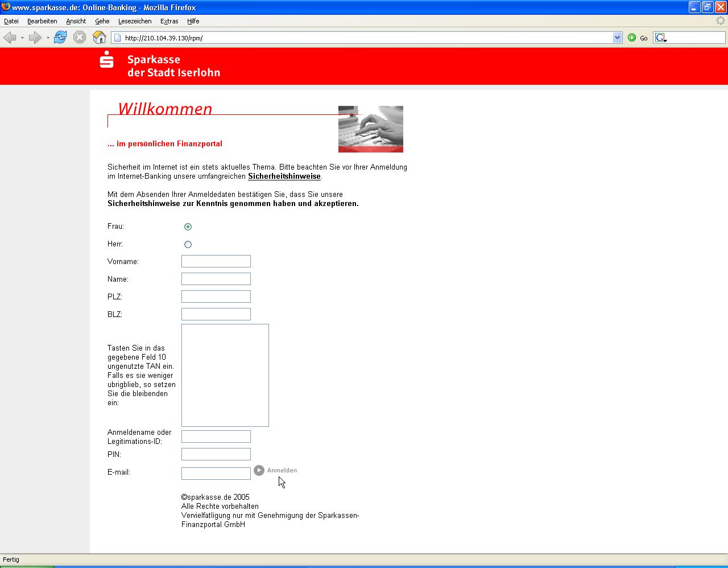Open the Lesezeichen menu
This screenshot has width=728, height=568.
coord(135,21)
